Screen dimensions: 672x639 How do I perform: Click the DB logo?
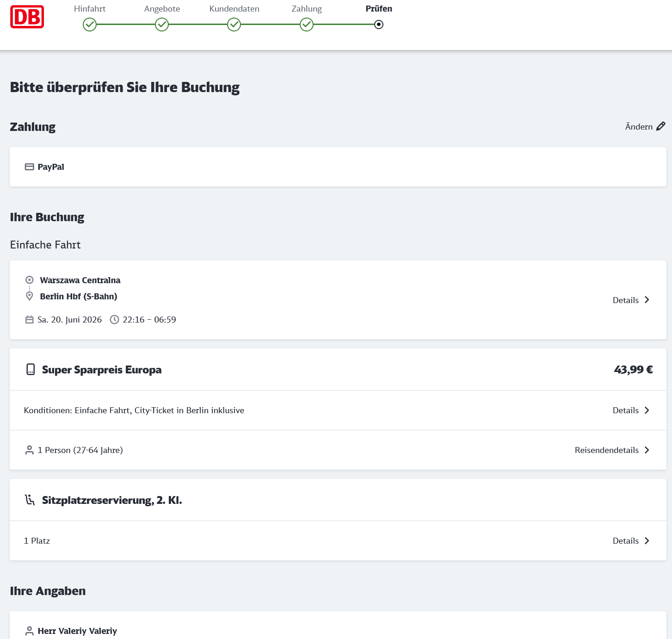point(27,17)
